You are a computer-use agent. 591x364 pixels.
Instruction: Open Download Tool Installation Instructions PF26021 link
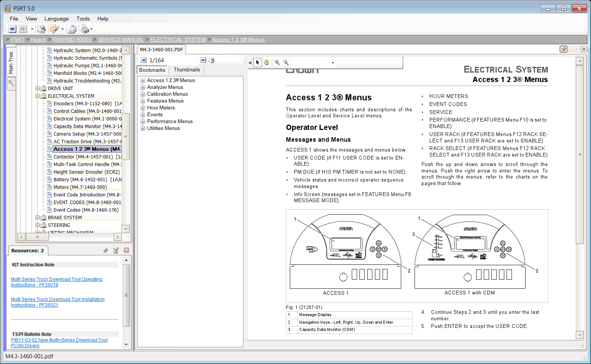point(58,302)
